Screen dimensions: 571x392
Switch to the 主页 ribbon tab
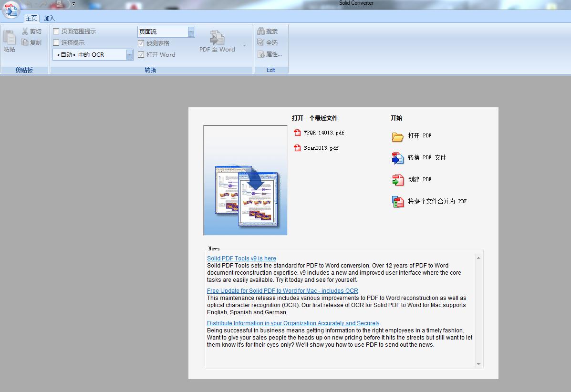pos(31,18)
